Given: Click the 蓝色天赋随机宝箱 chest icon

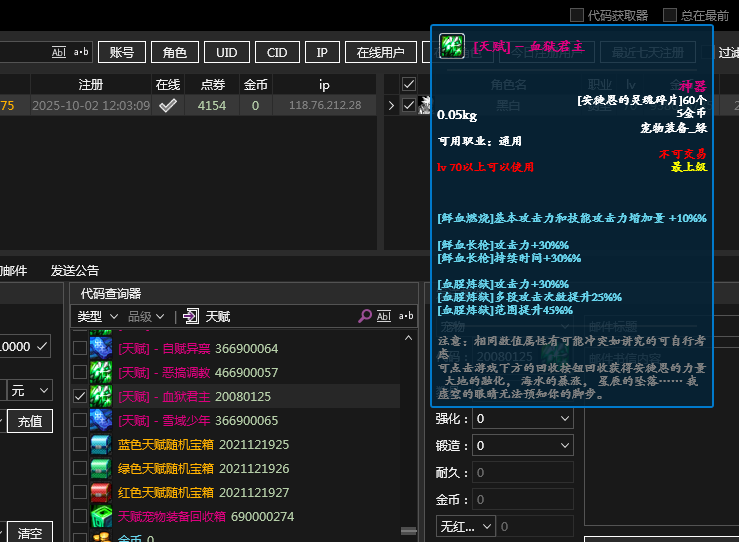Looking at the screenshot, I should click(101, 444).
